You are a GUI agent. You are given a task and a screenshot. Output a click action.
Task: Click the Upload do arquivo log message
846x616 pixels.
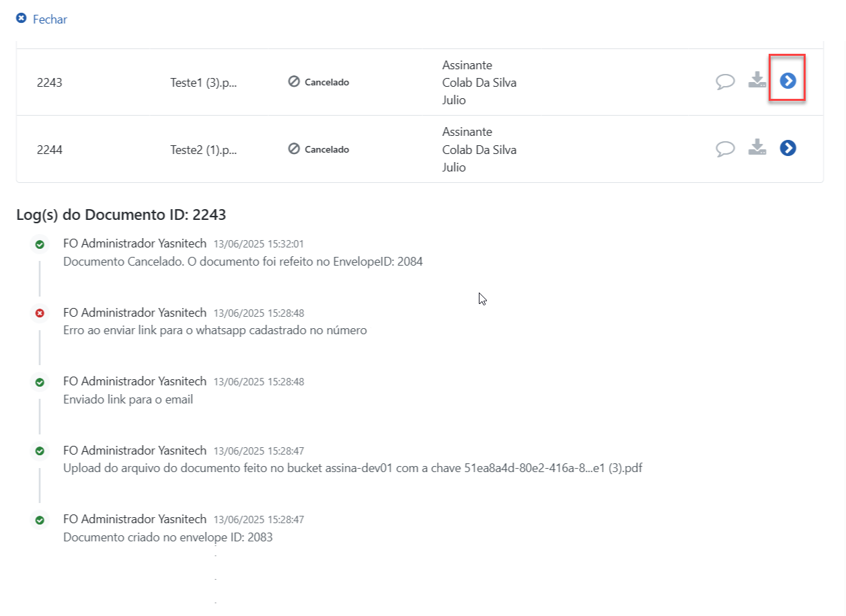(352, 468)
